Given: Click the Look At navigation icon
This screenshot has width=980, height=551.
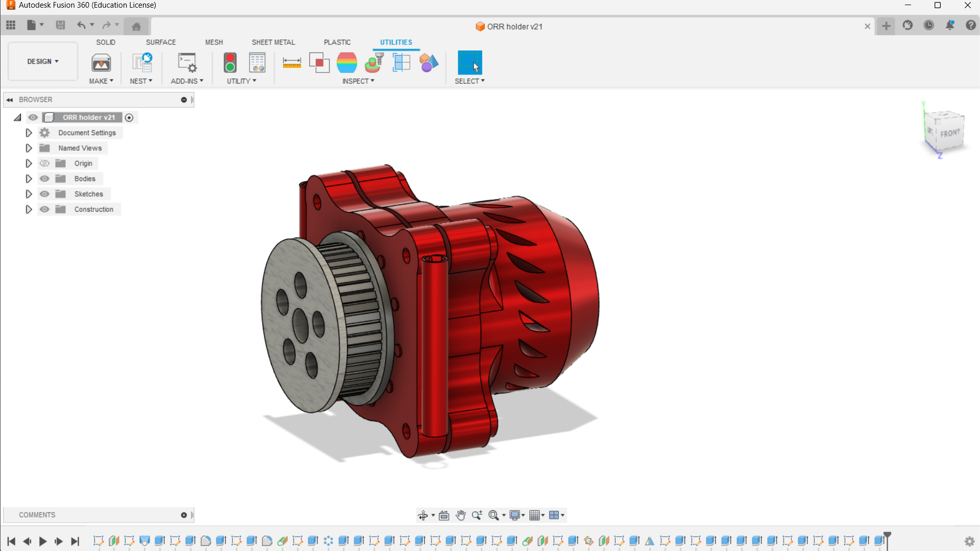Looking at the screenshot, I should 444,515.
